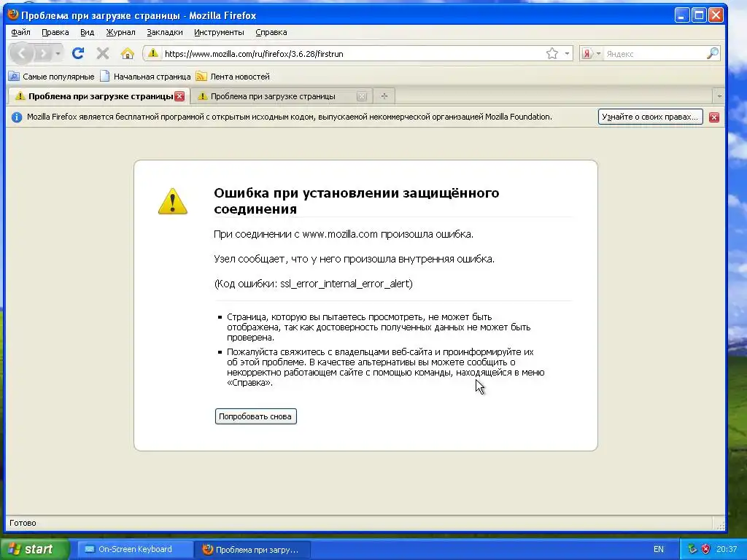The image size is (747, 560).
Task: Click the 20:37 system clock
Action: pyautogui.click(x=727, y=549)
